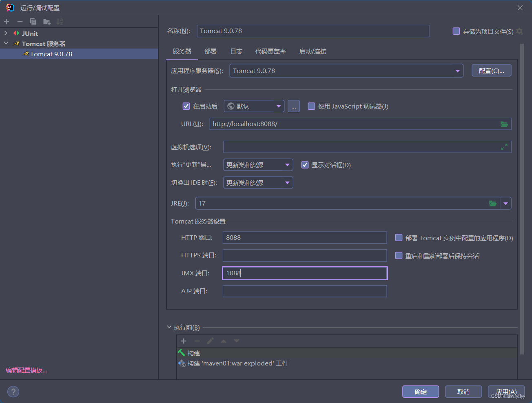Enable 重启和重新部署后保持会话 checkbox
532x403 pixels.
(x=399, y=255)
